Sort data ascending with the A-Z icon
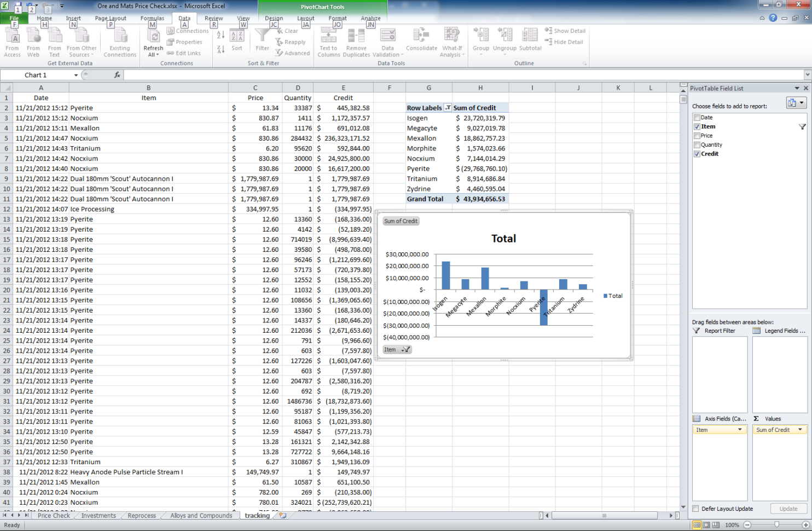The height and width of the screenshot is (531, 812). point(220,34)
